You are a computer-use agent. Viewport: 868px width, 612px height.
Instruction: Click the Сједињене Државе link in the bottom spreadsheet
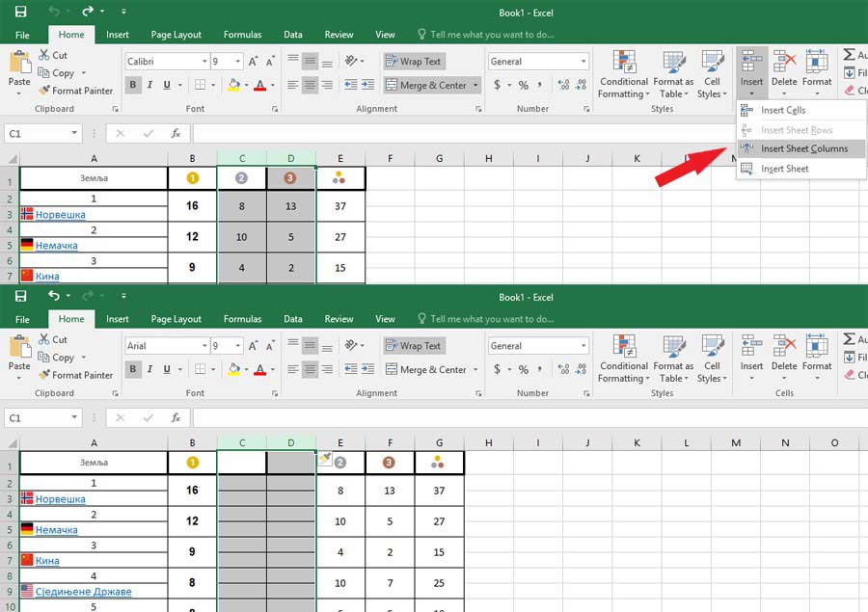click(x=84, y=591)
